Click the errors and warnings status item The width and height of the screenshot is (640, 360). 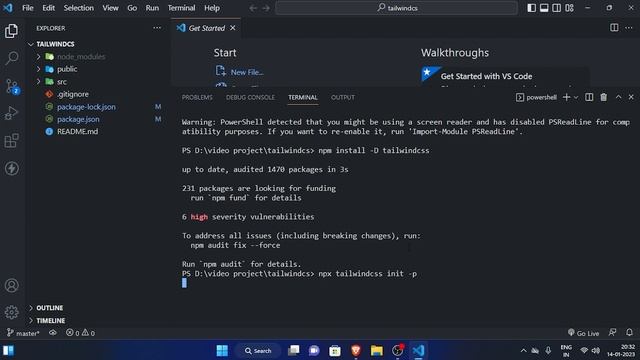click(80, 333)
